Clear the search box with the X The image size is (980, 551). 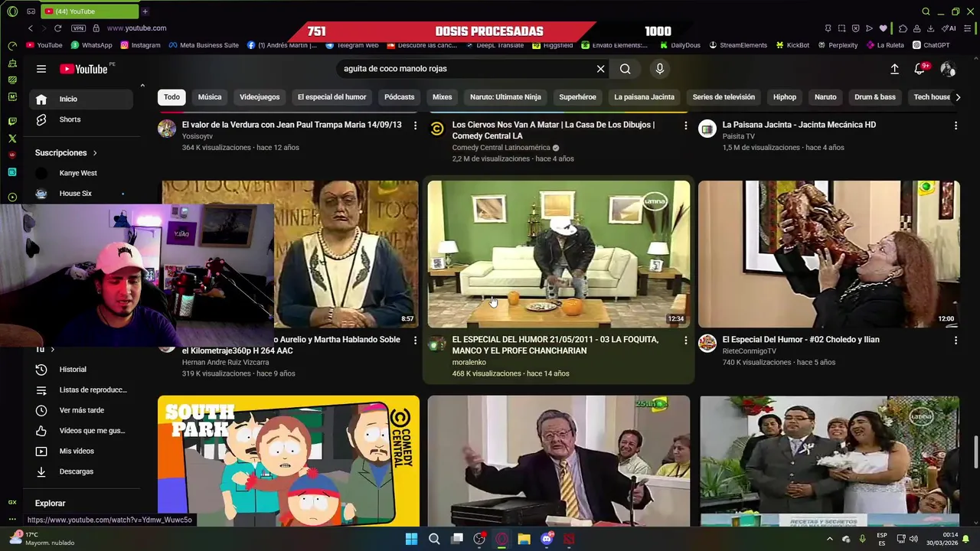pyautogui.click(x=600, y=69)
